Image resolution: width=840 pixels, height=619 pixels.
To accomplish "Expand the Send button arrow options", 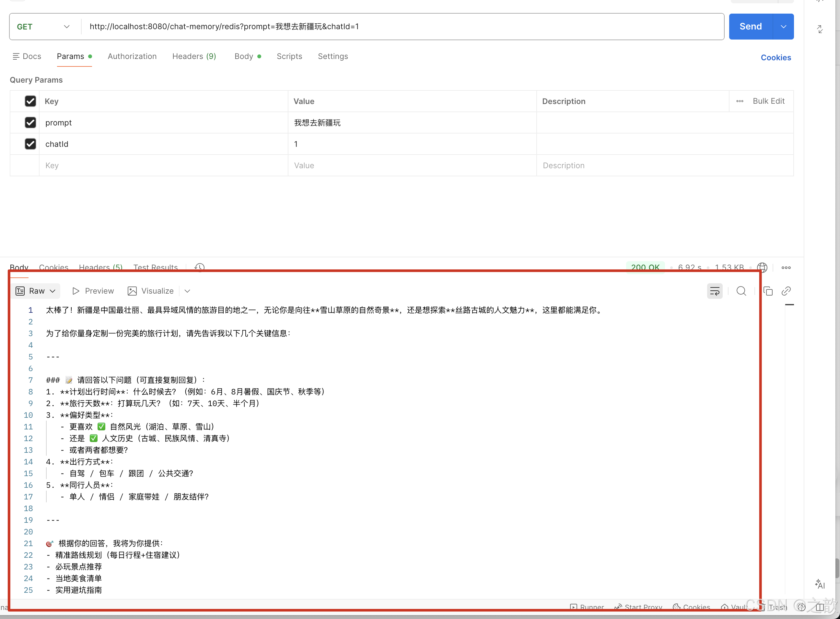I will click(x=783, y=27).
